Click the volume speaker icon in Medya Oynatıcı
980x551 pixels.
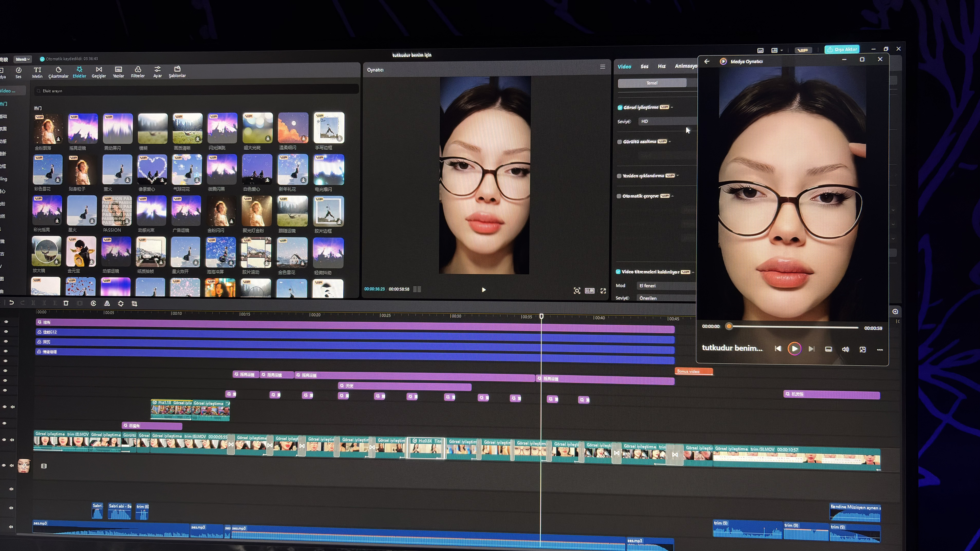point(845,349)
